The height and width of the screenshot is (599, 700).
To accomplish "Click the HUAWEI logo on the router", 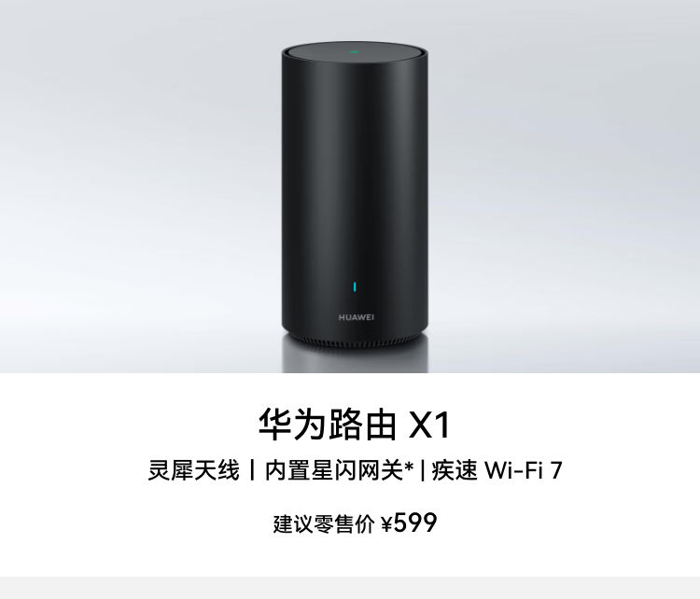I will (357, 317).
